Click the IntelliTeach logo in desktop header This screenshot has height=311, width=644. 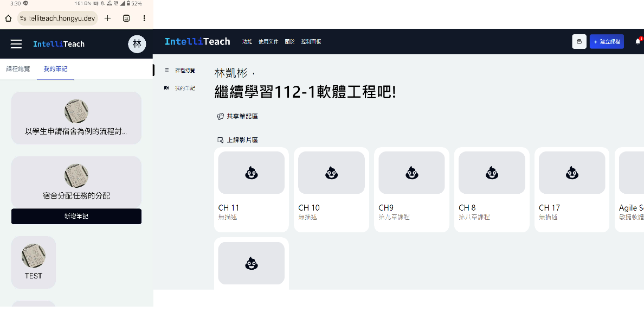coord(197,41)
